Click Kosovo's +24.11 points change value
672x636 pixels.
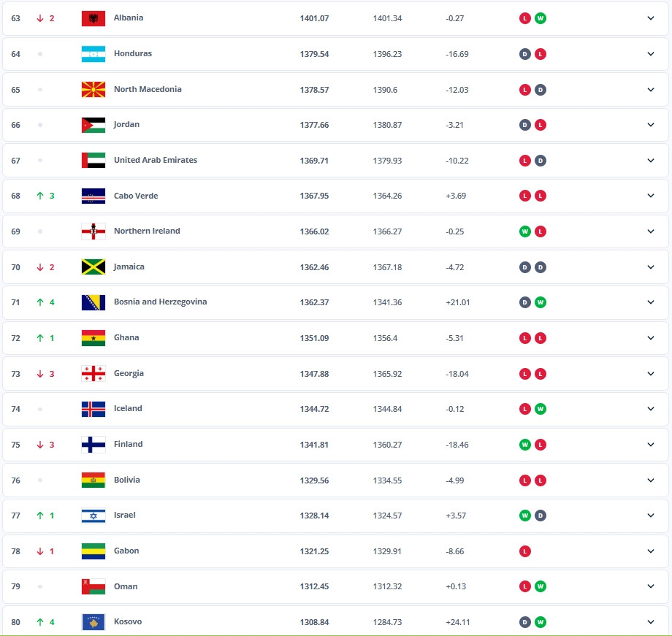tap(457, 622)
